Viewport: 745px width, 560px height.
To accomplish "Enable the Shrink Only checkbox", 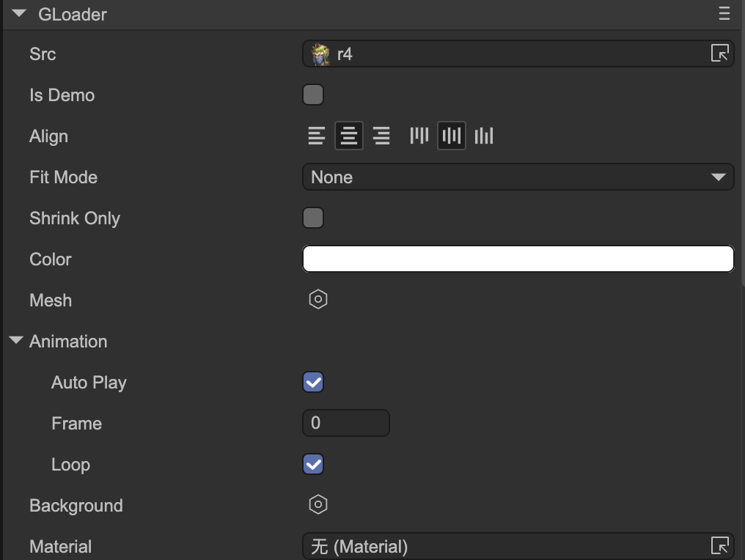I will click(x=313, y=218).
